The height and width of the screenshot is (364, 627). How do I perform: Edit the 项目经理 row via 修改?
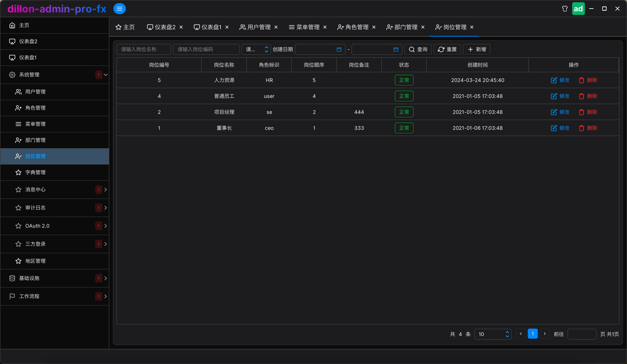tap(560, 112)
